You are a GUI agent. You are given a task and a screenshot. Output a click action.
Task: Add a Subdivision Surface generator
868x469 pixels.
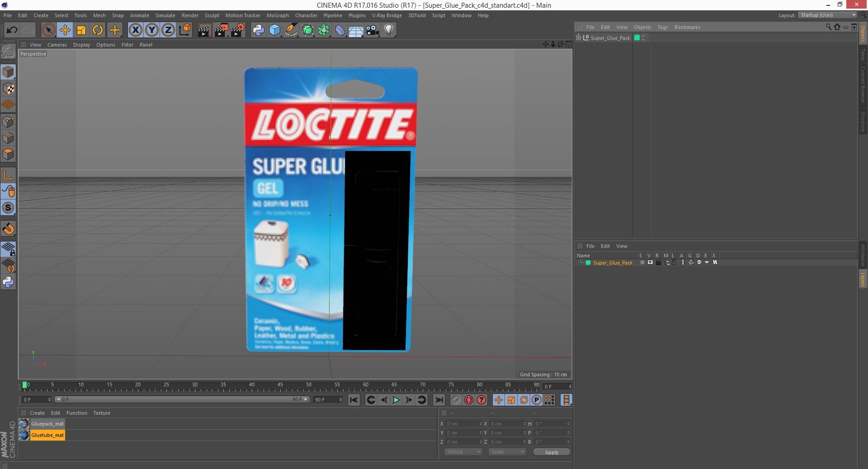(x=307, y=30)
